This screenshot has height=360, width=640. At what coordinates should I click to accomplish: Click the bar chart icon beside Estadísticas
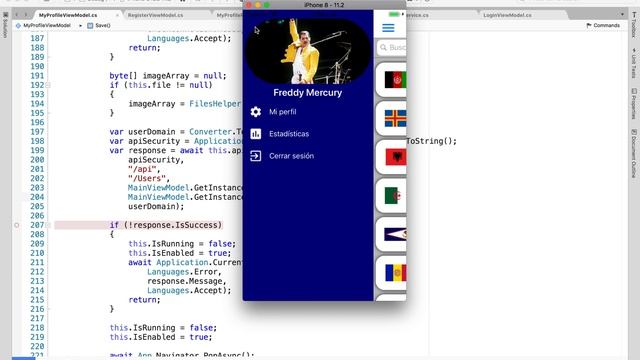pyautogui.click(x=256, y=134)
